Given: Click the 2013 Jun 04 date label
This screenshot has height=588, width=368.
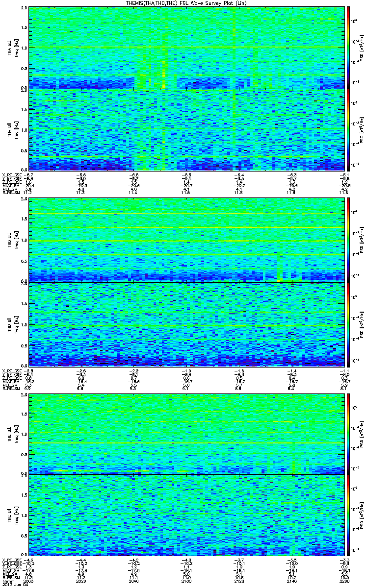Looking at the screenshot, I should pyautogui.click(x=13, y=584).
